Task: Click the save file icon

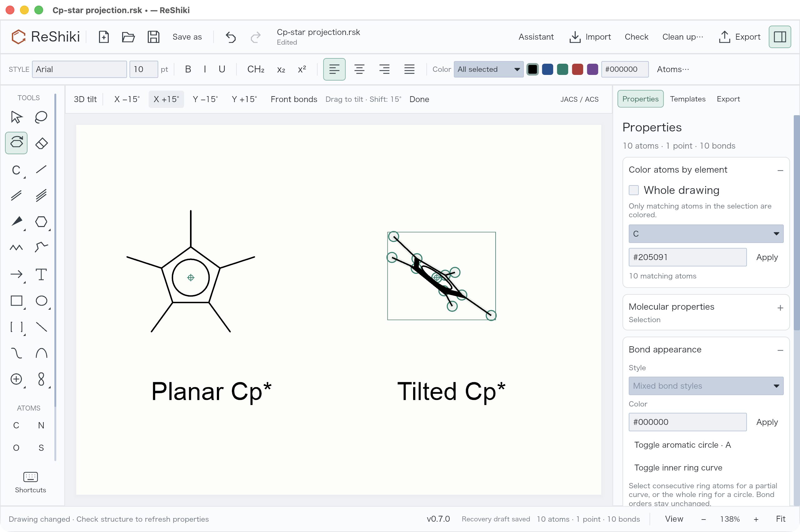Action: (153, 37)
